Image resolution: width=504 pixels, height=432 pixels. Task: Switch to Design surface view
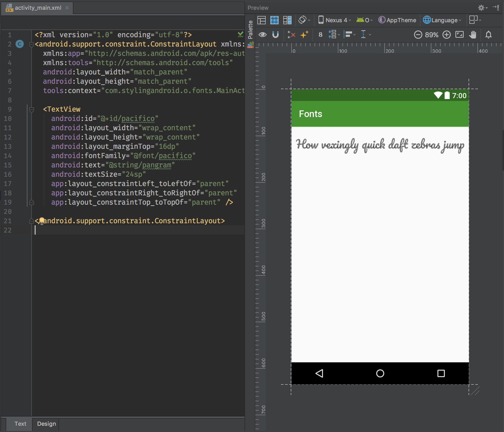262,20
